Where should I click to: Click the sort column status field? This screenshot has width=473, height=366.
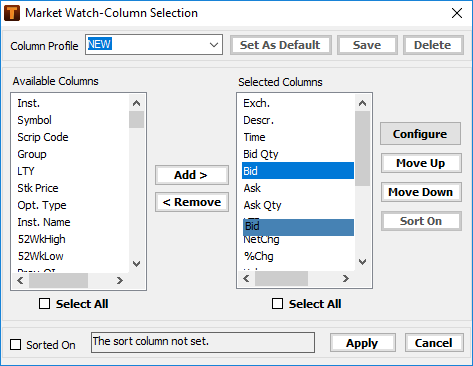[203, 342]
